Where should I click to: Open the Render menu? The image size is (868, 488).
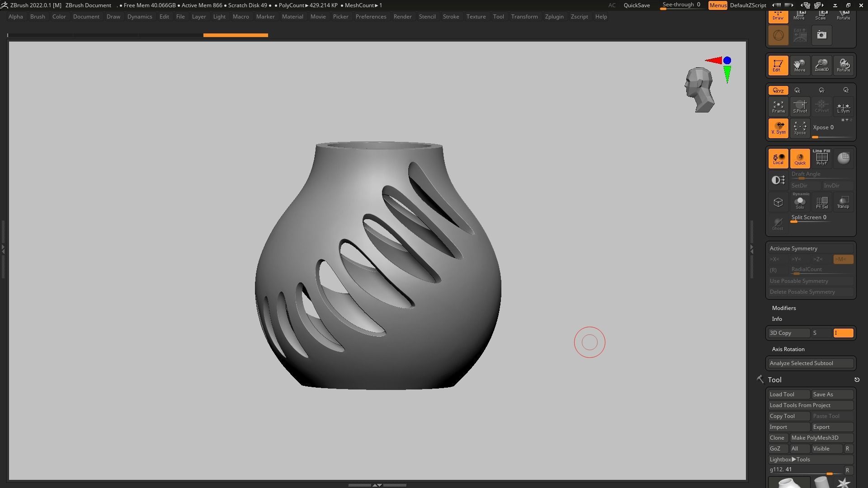pyautogui.click(x=402, y=17)
